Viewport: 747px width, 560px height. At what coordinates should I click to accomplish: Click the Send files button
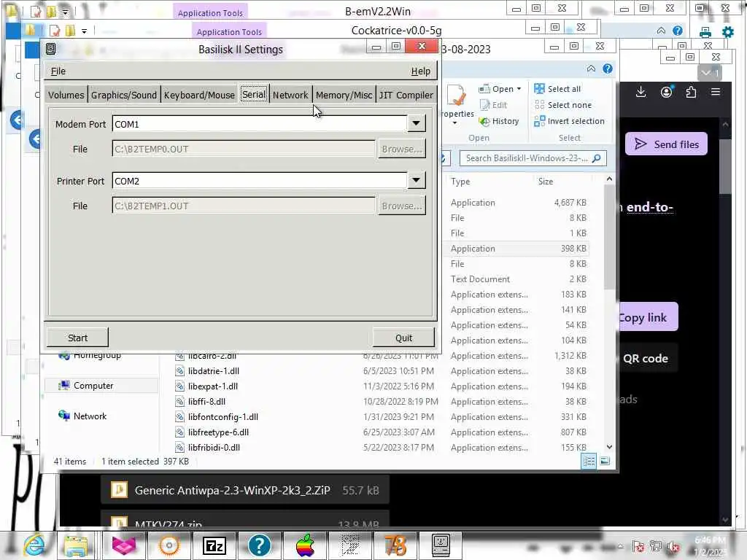coord(666,144)
